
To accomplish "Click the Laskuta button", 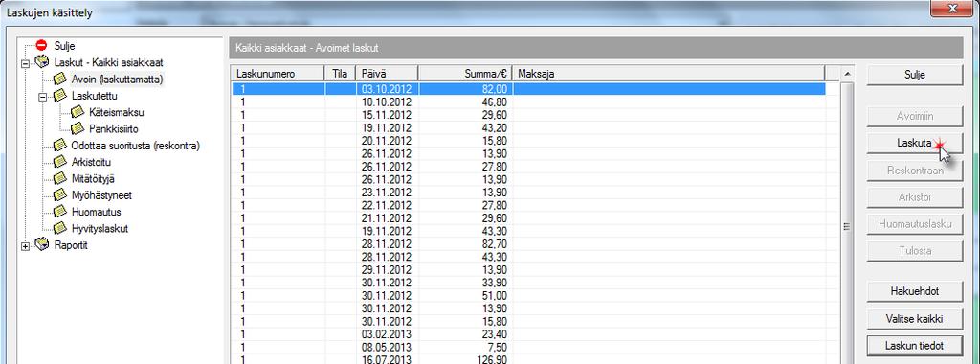I will (914, 144).
